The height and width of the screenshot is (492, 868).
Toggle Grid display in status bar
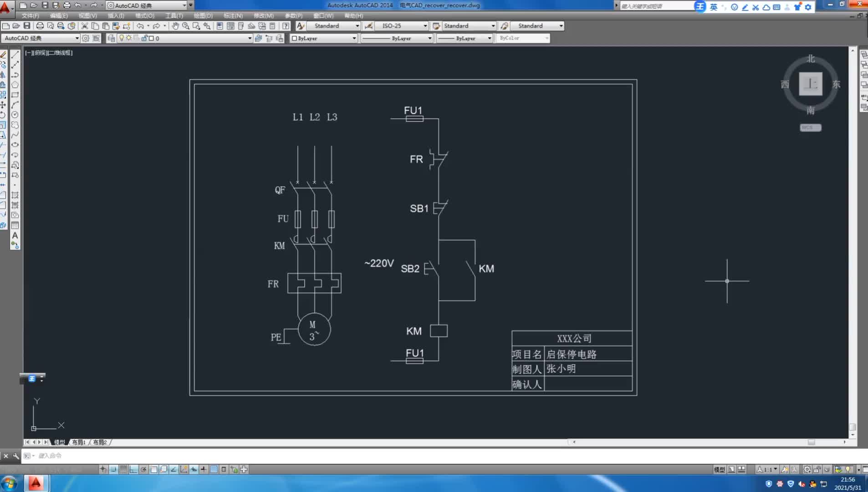[123, 469]
